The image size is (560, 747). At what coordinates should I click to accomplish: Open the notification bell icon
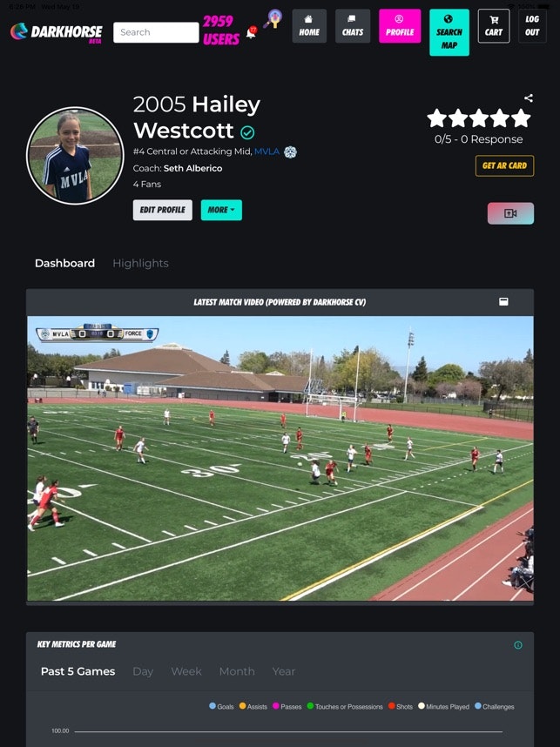coord(251,32)
